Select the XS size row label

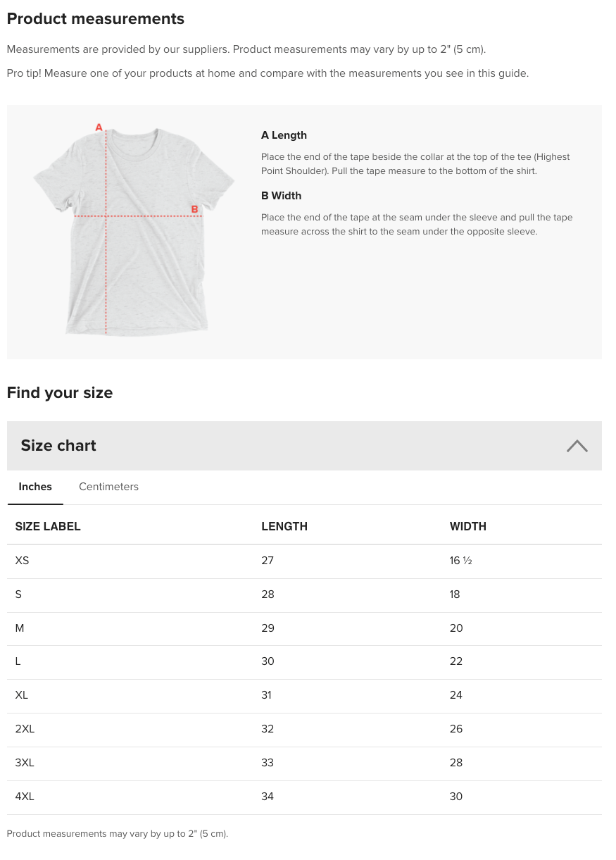point(22,561)
